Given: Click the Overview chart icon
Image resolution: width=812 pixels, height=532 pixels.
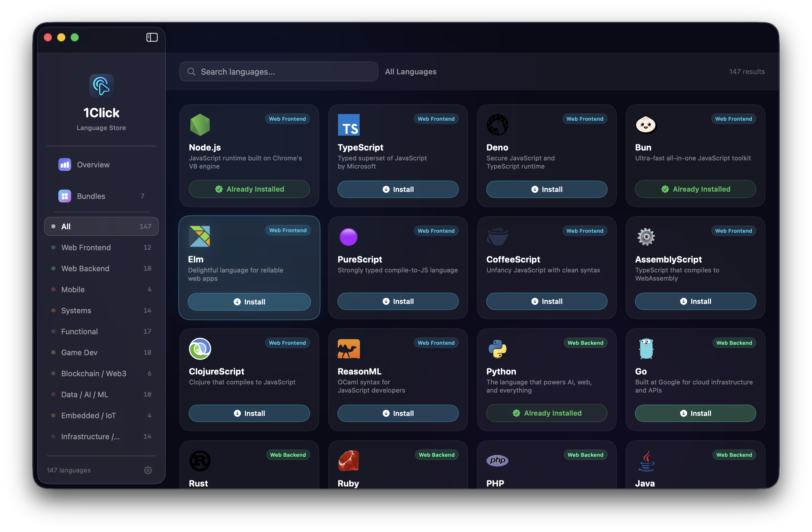Looking at the screenshot, I should tap(64, 165).
